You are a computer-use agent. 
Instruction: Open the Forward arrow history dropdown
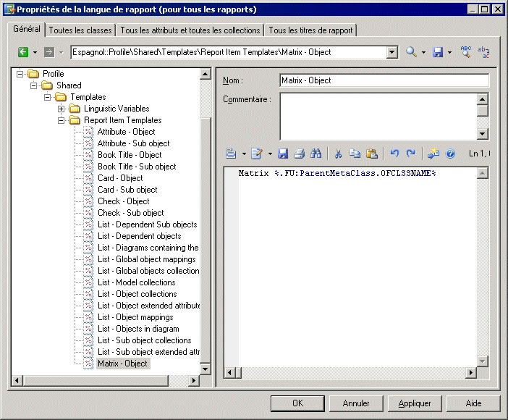point(62,52)
